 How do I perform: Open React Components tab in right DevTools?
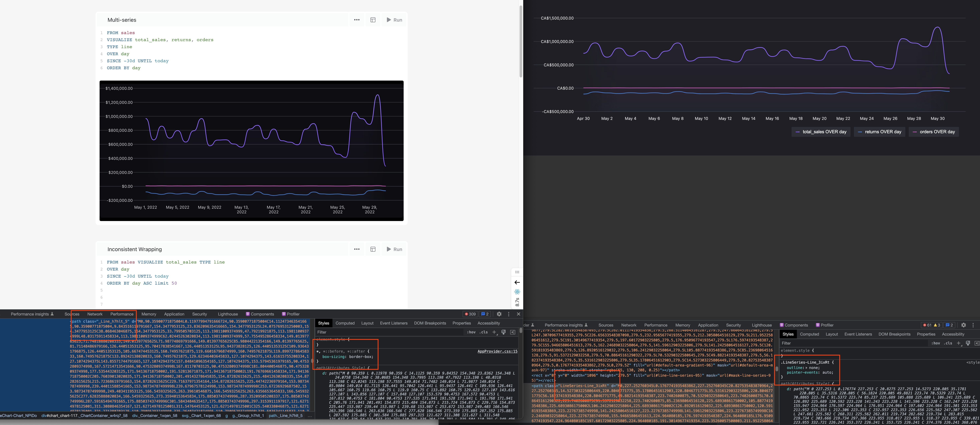click(x=794, y=325)
